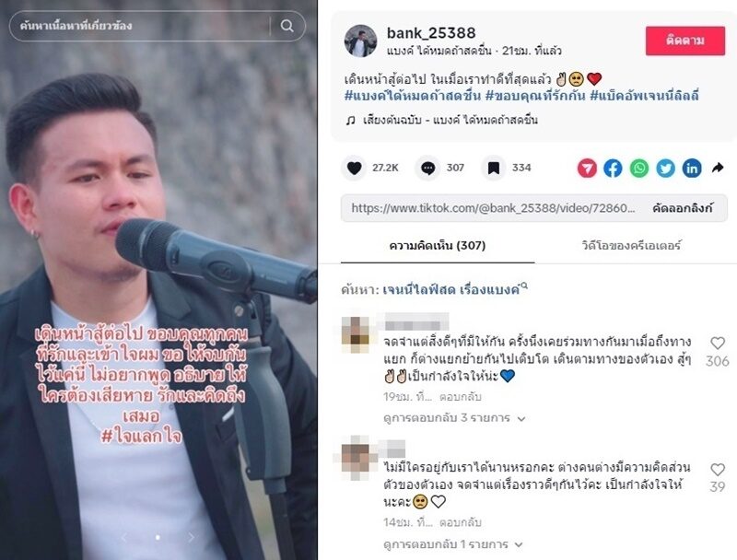Click the search magnifier icon over the video
The width and height of the screenshot is (737, 560).
[287, 26]
